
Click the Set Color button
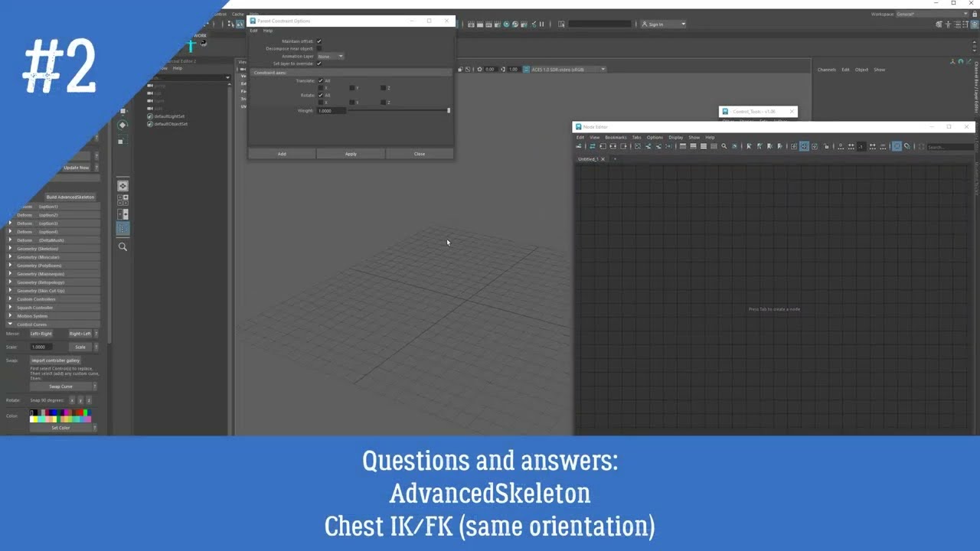[x=60, y=428]
